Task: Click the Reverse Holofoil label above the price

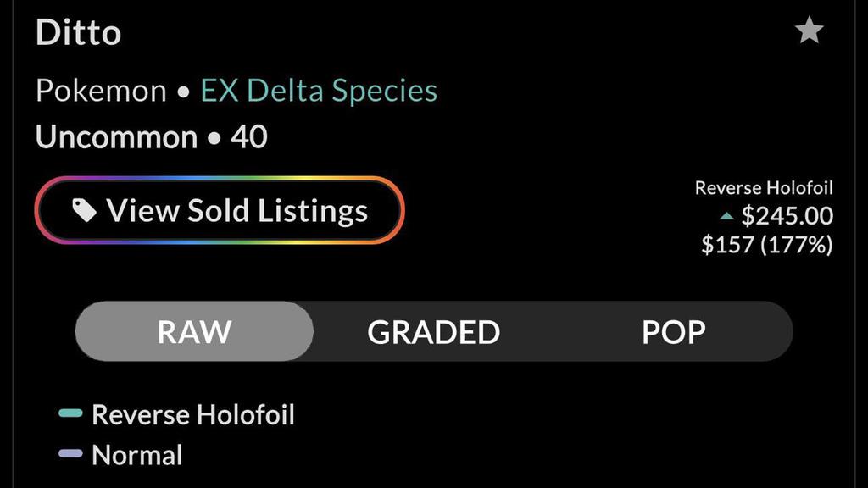Action: coord(764,188)
